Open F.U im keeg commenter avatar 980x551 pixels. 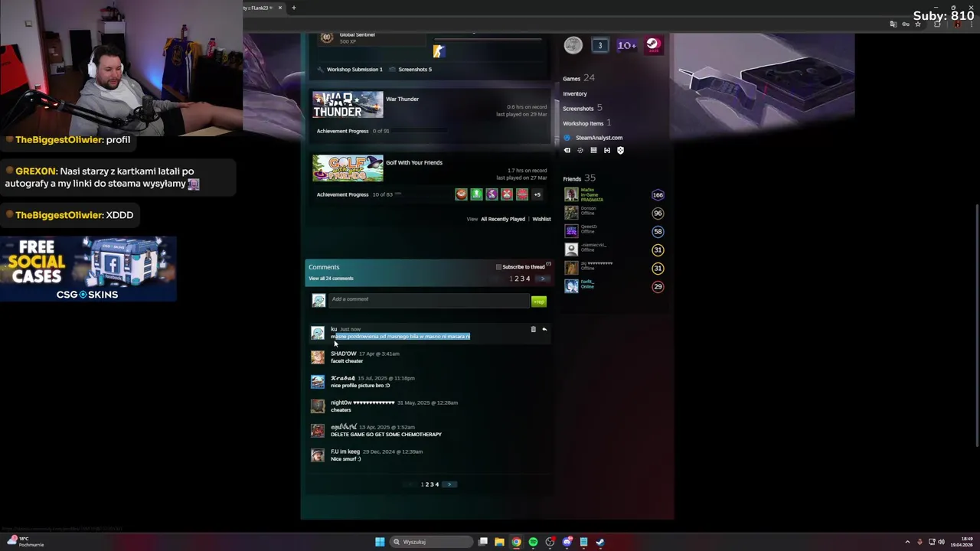coord(318,455)
